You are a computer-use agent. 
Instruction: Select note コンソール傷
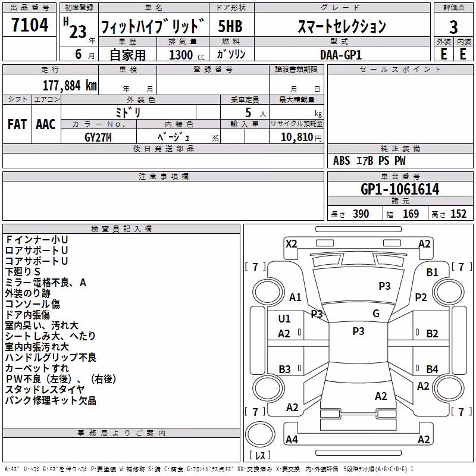tap(33, 304)
